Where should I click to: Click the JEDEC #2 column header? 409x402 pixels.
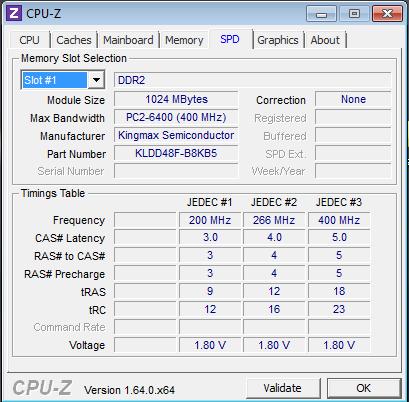point(274,202)
